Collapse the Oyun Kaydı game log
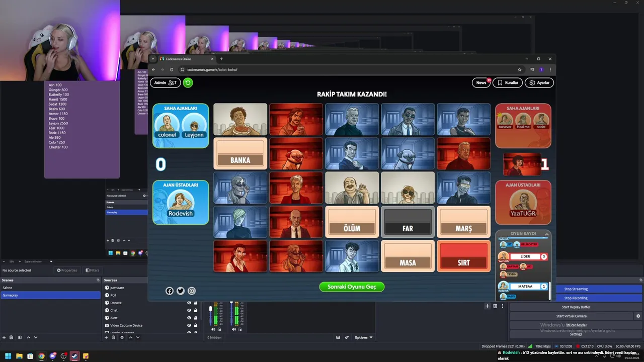The height and width of the screenshot is (362, 644). pyautogui.click(x=547, y=234)
